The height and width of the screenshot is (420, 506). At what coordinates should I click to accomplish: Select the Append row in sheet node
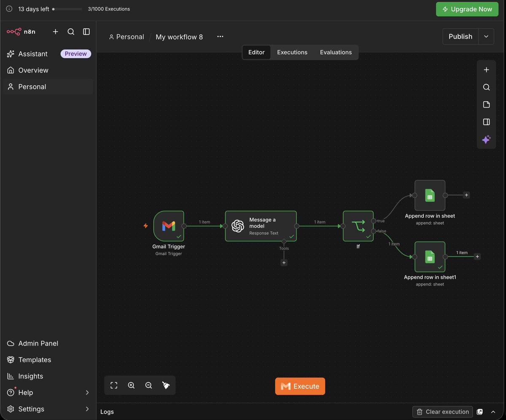click(x=430, y=195)
